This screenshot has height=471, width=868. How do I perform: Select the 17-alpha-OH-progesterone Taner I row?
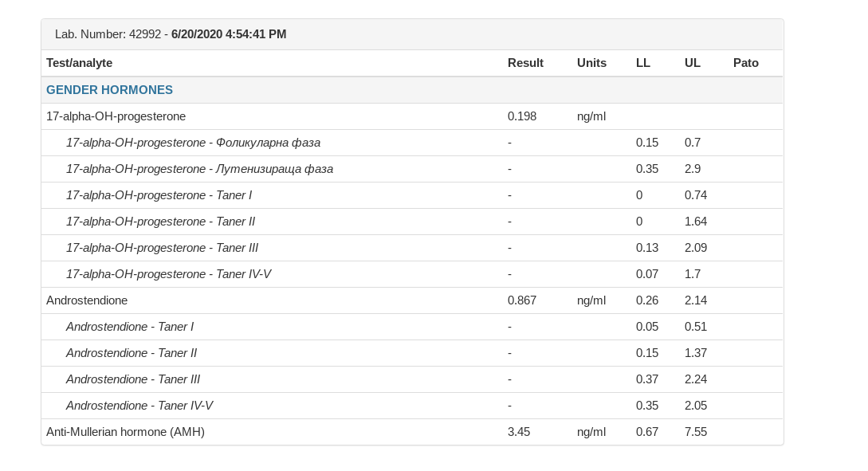(x=159, y=195)
